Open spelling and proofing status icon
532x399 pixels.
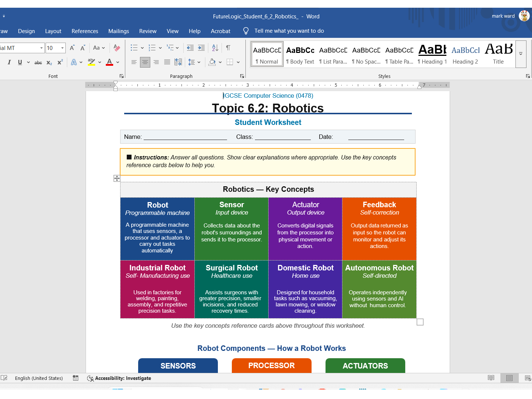click(x=4, y=378)
